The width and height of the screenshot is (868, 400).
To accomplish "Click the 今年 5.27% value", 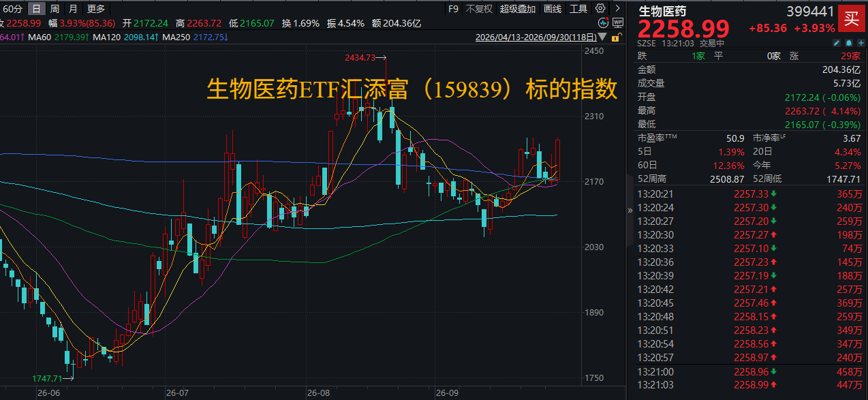I will click(849, 165).
